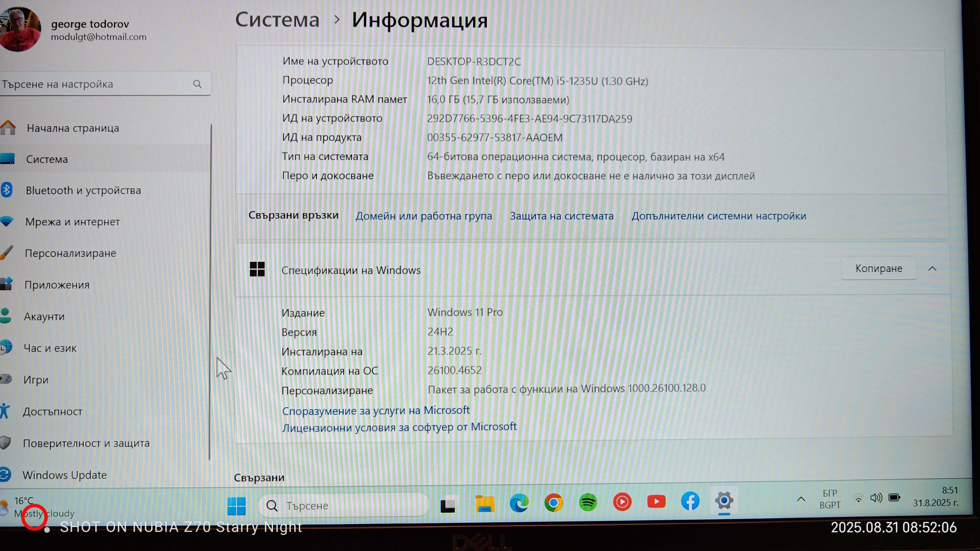Click the RAM value 16,0 ГБ

tap(498, 100)
